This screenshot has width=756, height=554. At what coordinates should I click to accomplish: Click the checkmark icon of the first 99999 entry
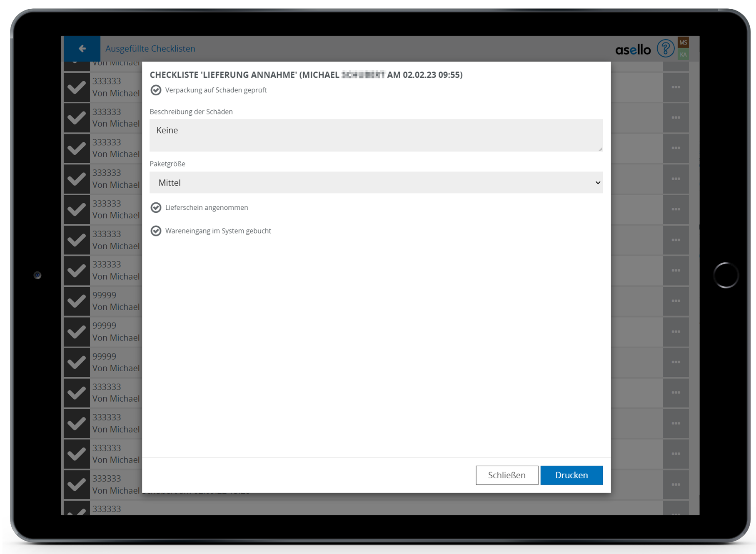(77, 301)
